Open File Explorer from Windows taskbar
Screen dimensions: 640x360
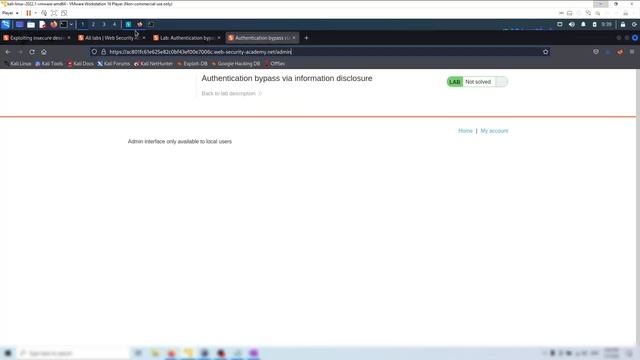point(155,353)
